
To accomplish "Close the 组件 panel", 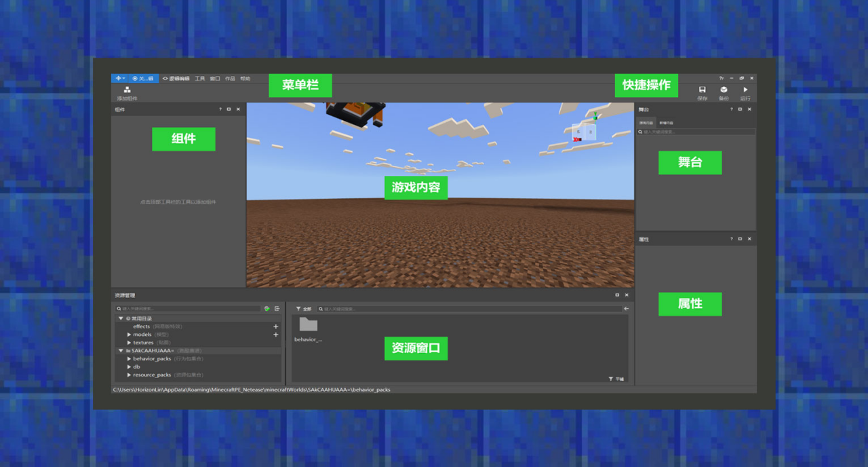I will [238, 109].
